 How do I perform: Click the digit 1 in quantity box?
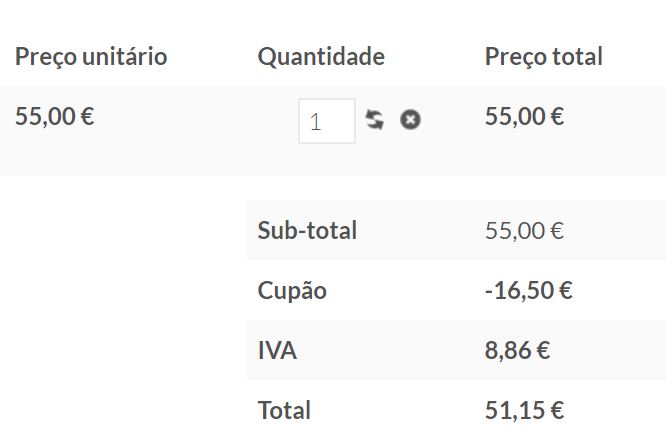(315, 122)
